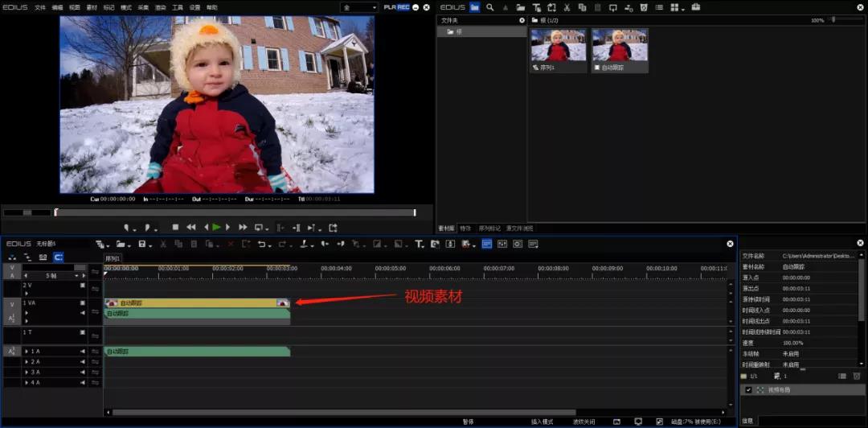Click the bin properties icon
Image resolution: width=868 pixels, height=428 pixels.
659,8
